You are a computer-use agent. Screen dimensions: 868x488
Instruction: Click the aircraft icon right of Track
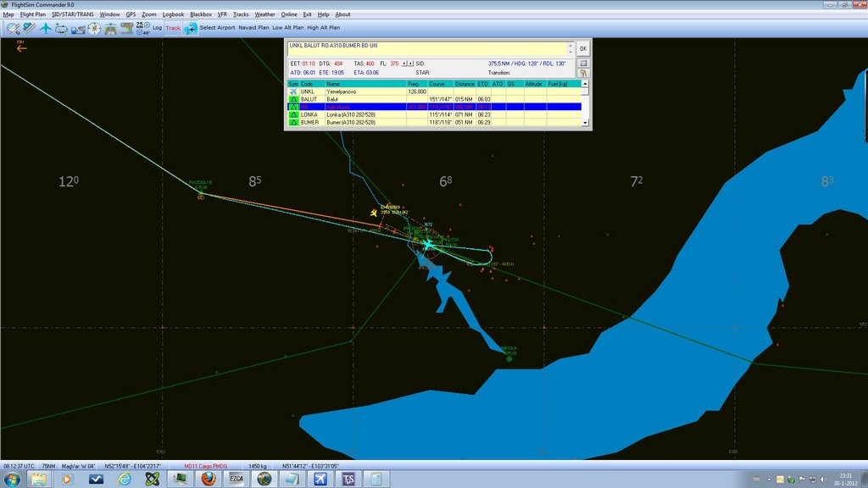[x=190, y=28]
